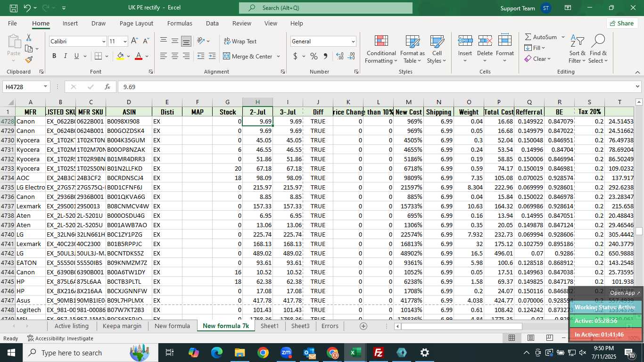Click the Save icon in title bar
The image size is (644, 362).
[13, 8]
